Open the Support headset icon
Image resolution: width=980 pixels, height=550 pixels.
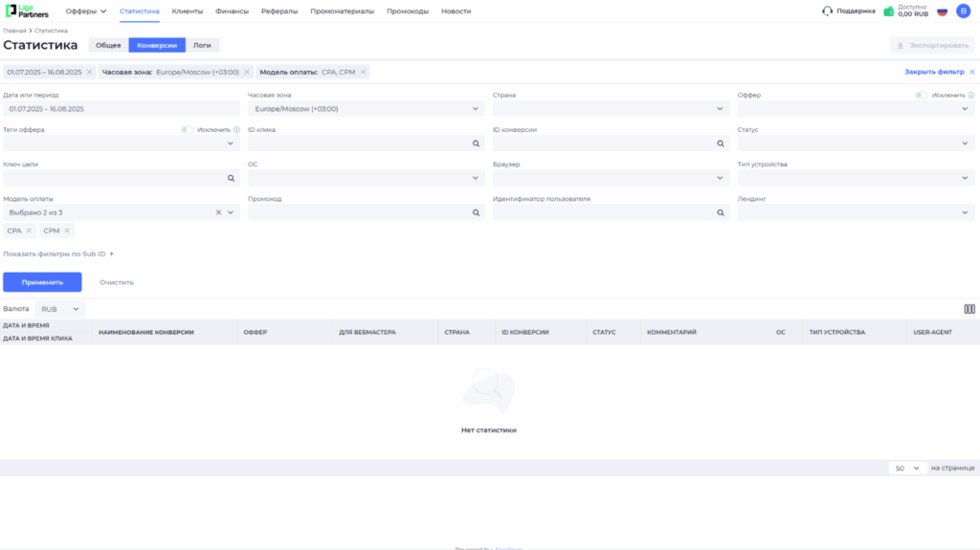[827, 11]
